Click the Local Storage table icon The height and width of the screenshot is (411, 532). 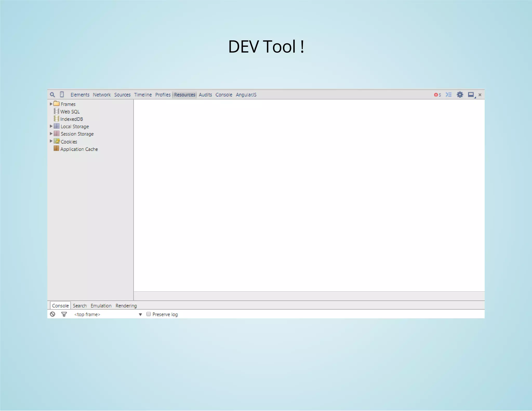[57, 126]
